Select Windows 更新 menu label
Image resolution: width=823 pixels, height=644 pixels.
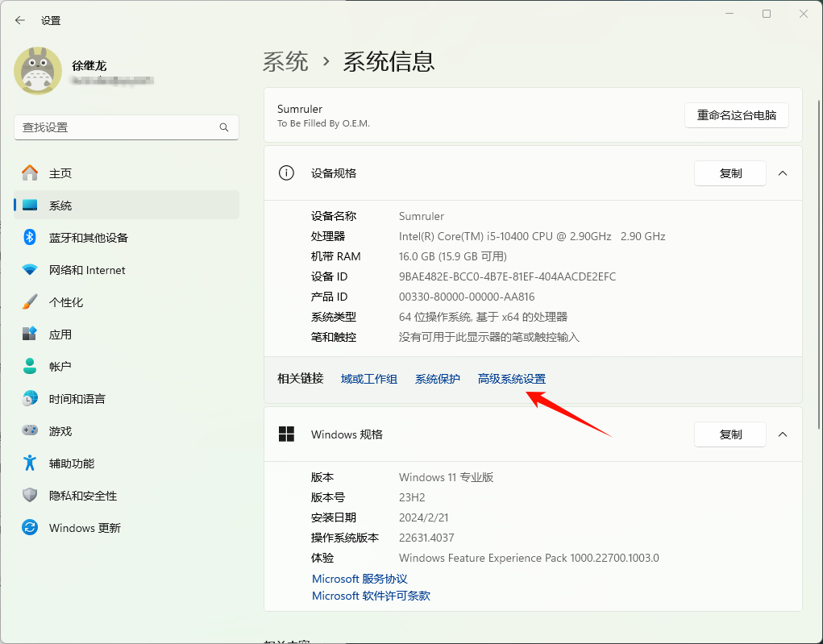coord(85,528)
